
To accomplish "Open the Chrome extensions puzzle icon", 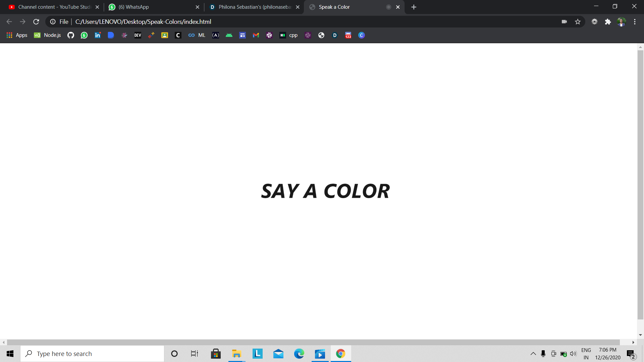I will click(608, 22).
